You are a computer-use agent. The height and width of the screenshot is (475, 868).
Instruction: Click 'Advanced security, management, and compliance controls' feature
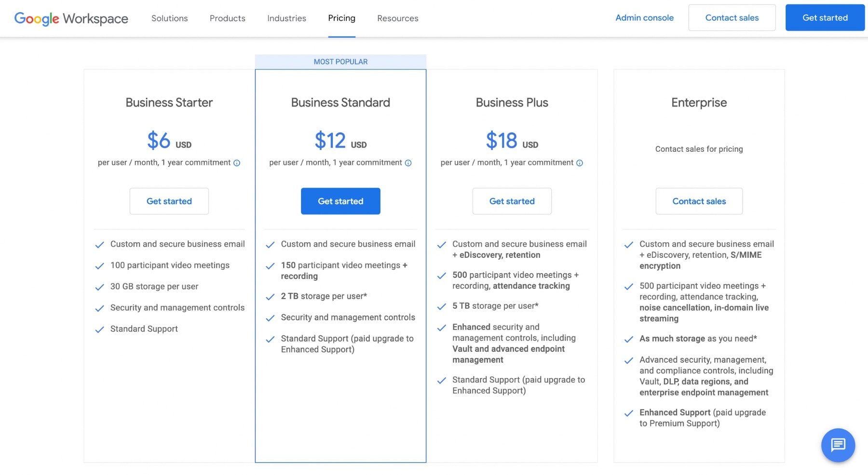(706, 376)
